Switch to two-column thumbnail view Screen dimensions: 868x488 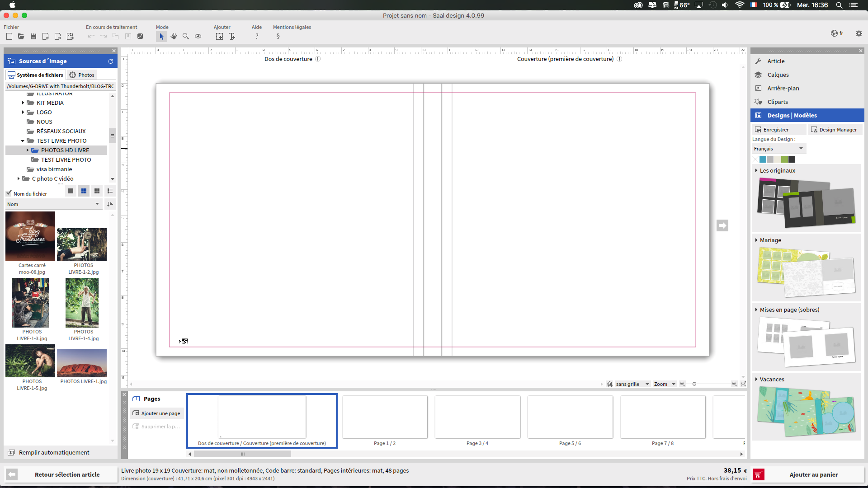click(x=84, y=191)
